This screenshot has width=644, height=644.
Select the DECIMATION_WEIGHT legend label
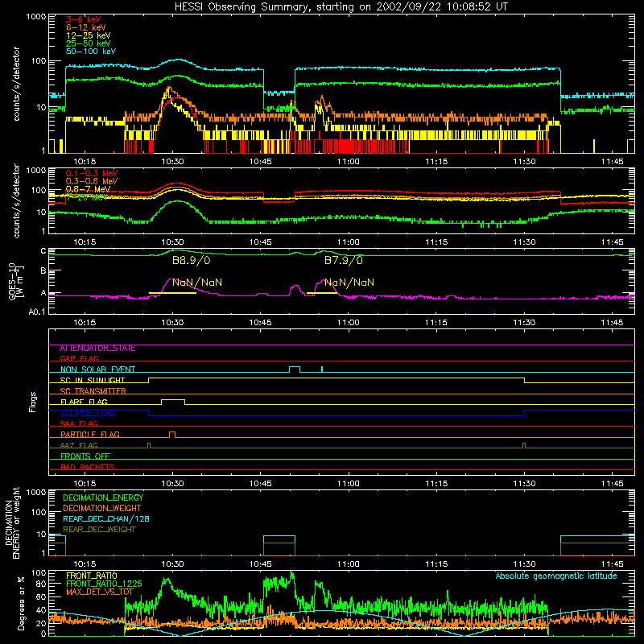tap(102, 508)
